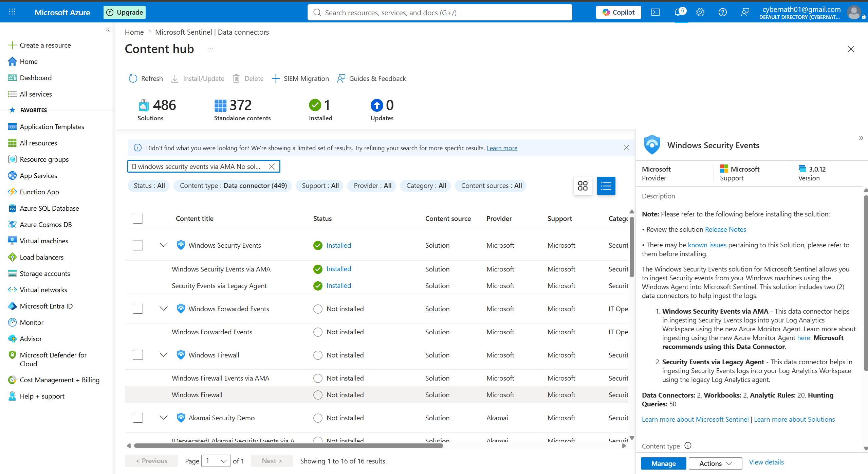868x474 pixels.
Task: Open the Release Notes link
Action: (x=725, y=229)
